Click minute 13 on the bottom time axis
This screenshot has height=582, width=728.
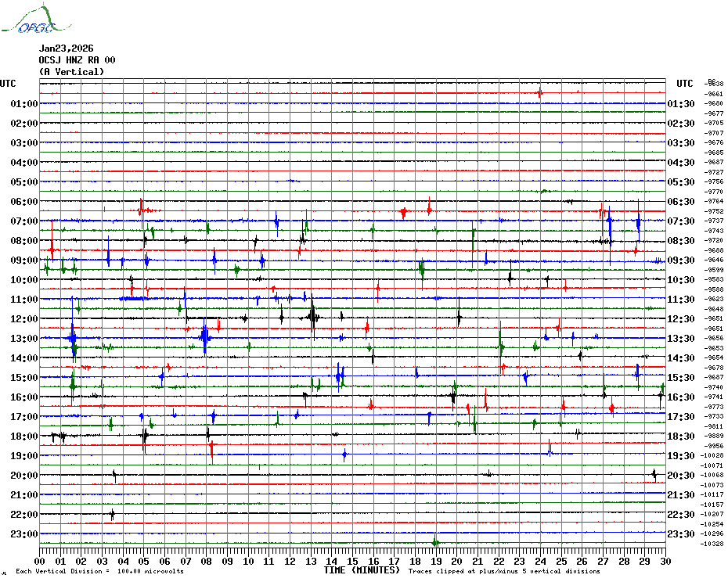[x=311, y=561]
